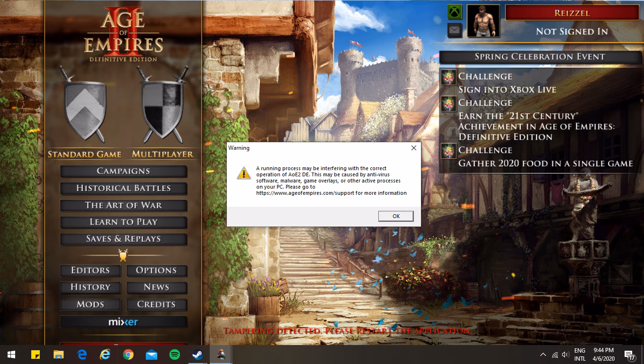Open File Explorer from the taskbar
Screen dimensions: 644x364
(x=58, y=355)
